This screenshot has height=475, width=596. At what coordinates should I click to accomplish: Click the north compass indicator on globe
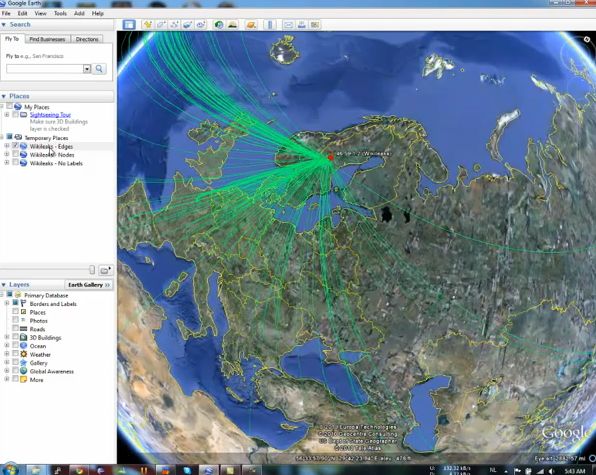[586, 40]
